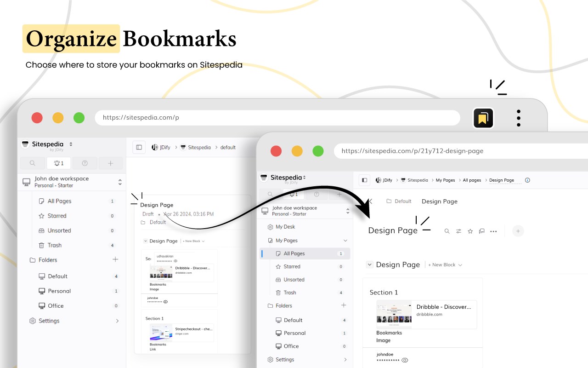Viewport: 588px width, 368px height.
Task: Collapse My Pages chevron in front window
Action: (x=345, y=241)
